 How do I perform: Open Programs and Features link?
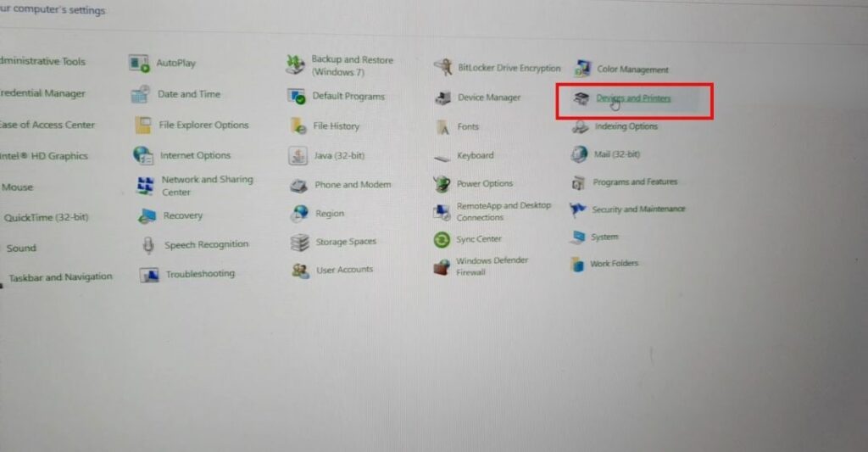click(x=635, y=182)
